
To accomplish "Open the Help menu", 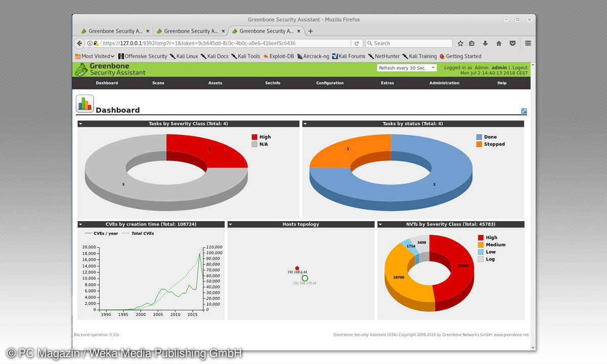I will 502,83.
